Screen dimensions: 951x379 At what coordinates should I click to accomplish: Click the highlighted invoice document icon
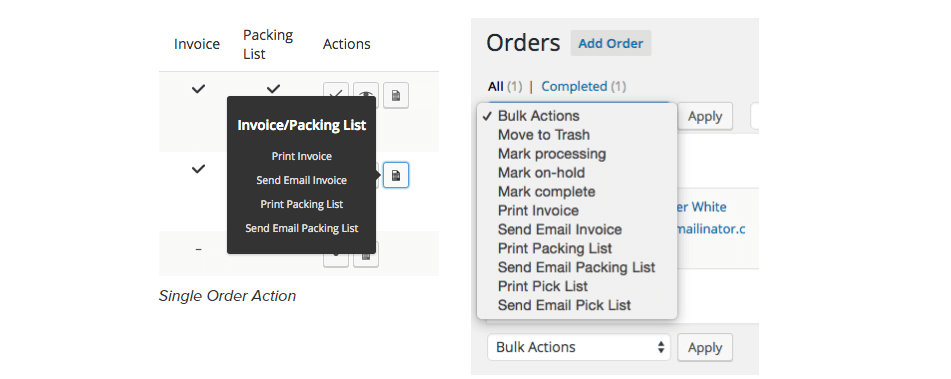tap(396, 175)
